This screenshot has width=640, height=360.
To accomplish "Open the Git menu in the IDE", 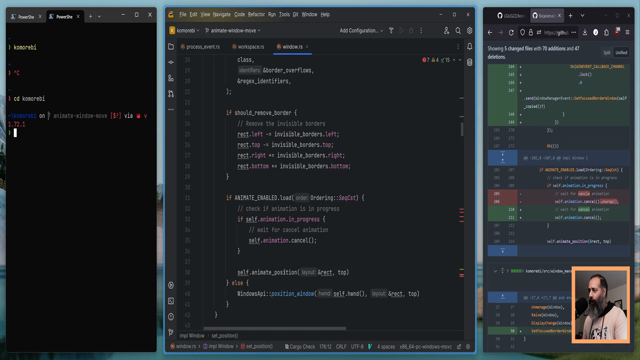I will tap(296, 14).
